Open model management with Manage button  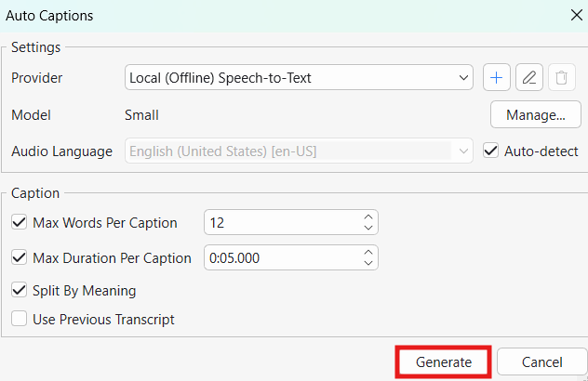(536, 114)
